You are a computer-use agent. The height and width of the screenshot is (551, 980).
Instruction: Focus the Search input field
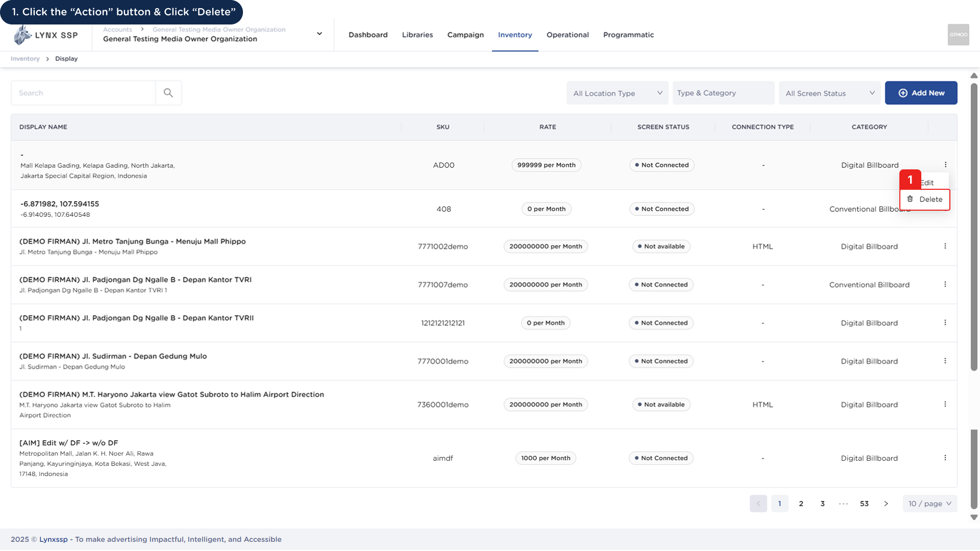coord(83,93)
